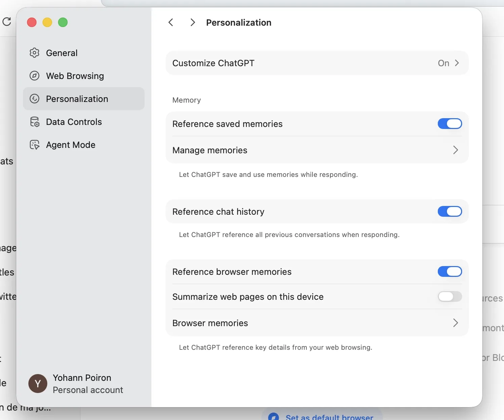Click Set as default browser link
The width and height of the screenshot is (504, 420).
(x=329, y=417)
